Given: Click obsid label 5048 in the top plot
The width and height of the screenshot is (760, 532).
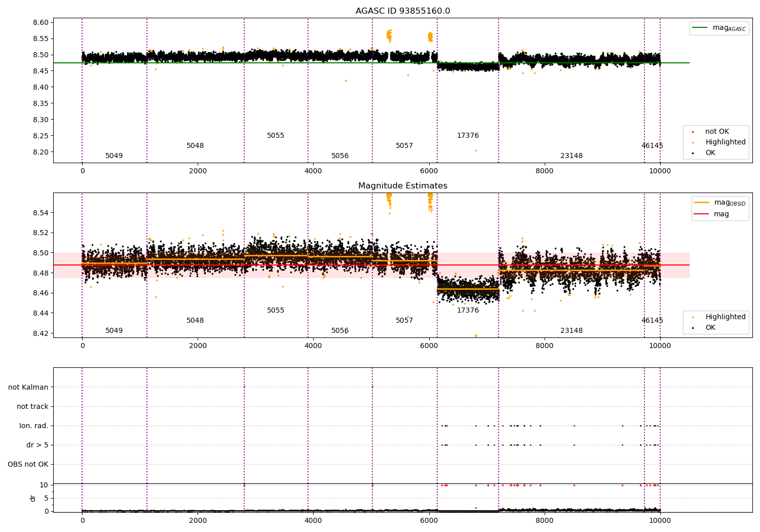Looking at the screenshot, I should click(195, 146).
